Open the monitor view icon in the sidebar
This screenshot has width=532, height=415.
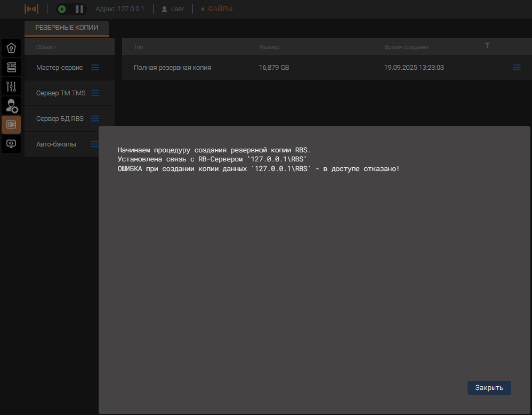(x=11, y=143)
